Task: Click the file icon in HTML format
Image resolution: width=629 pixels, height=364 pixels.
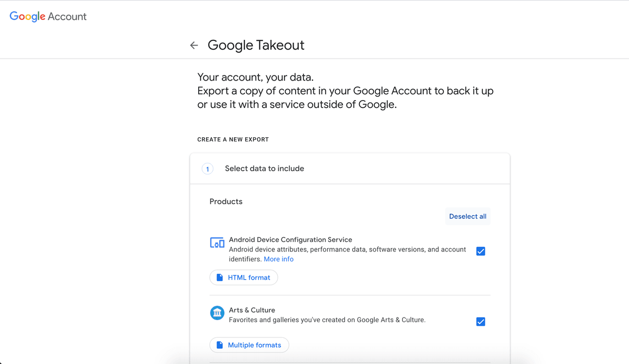Action: [220, 278]
